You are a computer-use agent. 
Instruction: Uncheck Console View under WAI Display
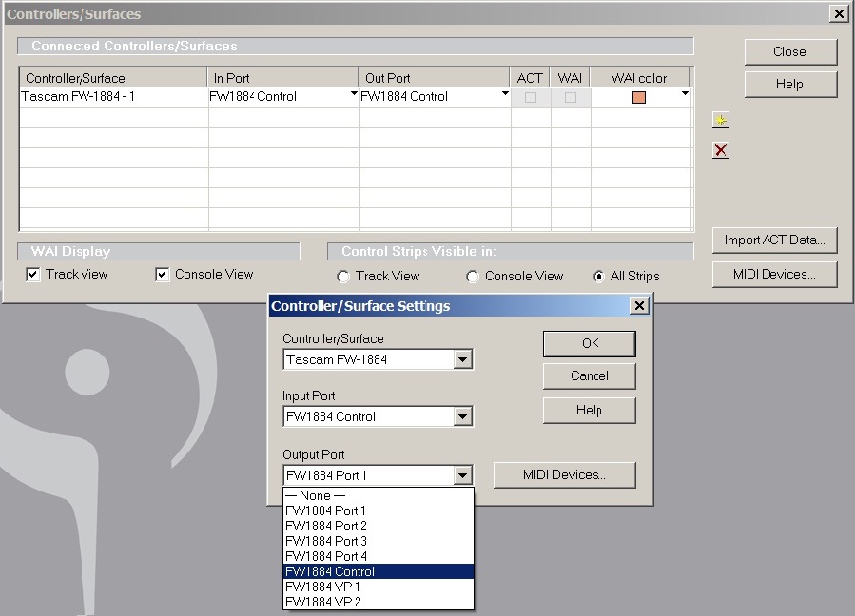coord(162,274)
